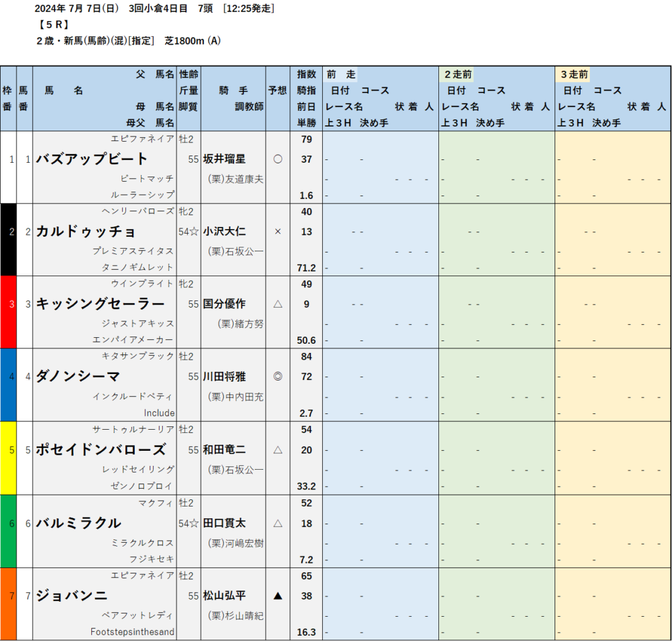The height and width of the screenshot is (641, 672).
Task: Click trainer (栗)杉山晴紀
Action: point(236,615)
